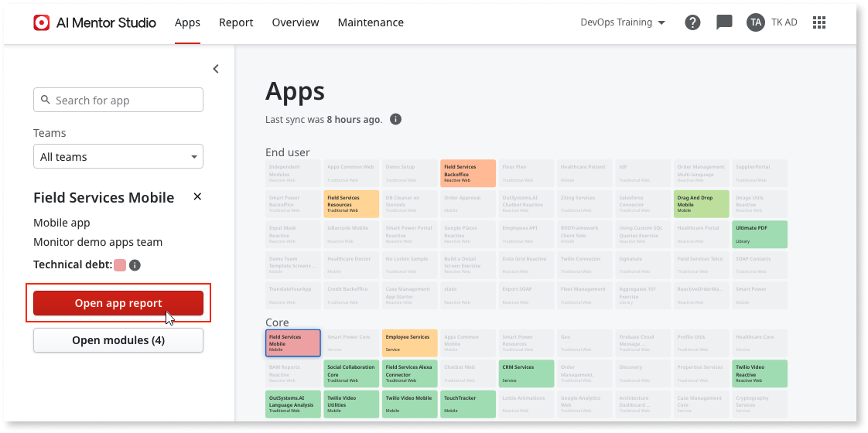The image size is (868, 433).
Task: Collapse the left sidebar with chevron
Action: point(216,69)
